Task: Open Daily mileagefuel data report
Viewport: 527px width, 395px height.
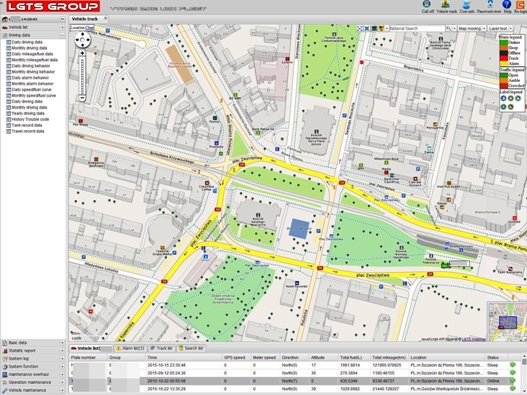Action: 32,54
